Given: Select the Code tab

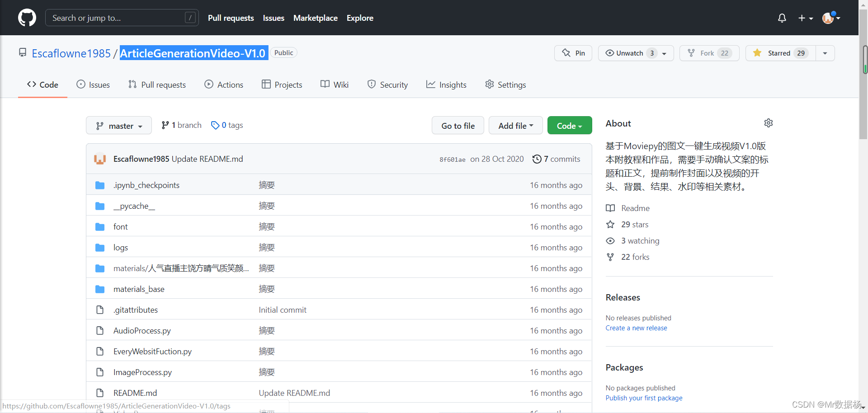Looking at the screenshot, I should point(42,84).
